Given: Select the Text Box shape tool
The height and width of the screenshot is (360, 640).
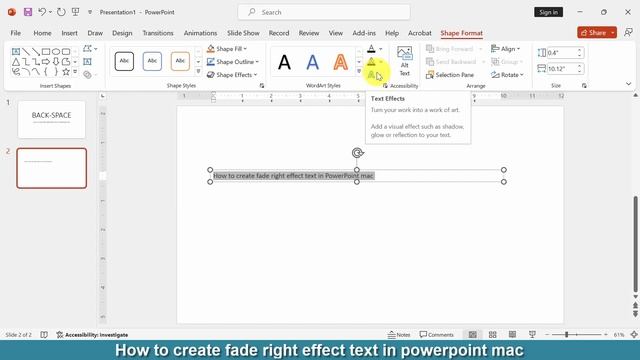Looking at the screenshot, I should pyautogui.click(x=16, y=51).
